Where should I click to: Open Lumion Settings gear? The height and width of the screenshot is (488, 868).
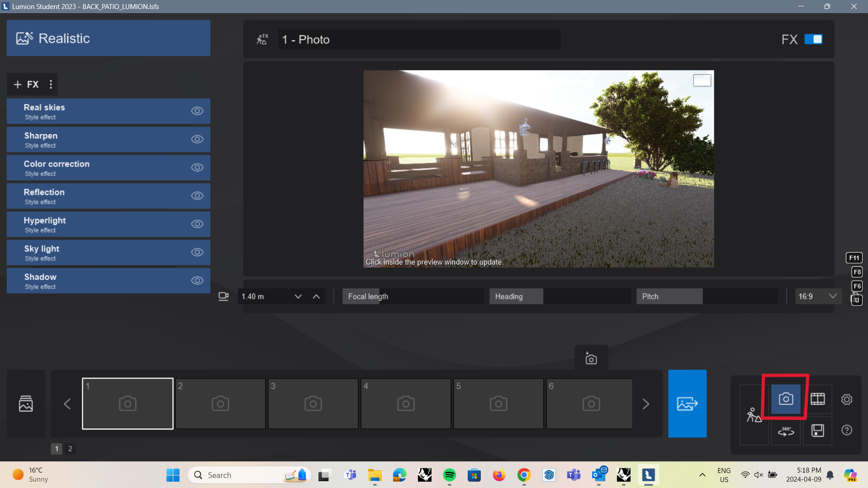point(847,399)
